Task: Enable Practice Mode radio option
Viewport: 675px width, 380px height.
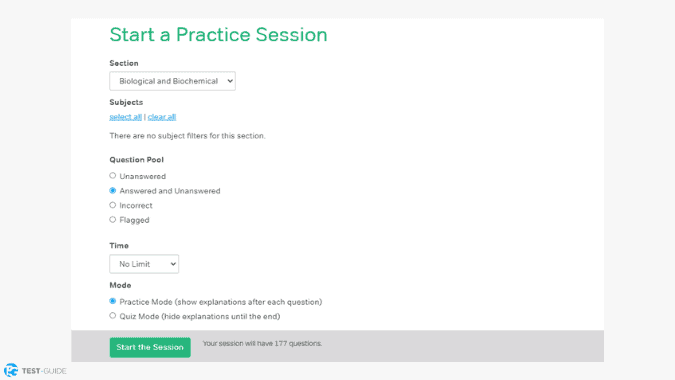Action: [113, 301]
